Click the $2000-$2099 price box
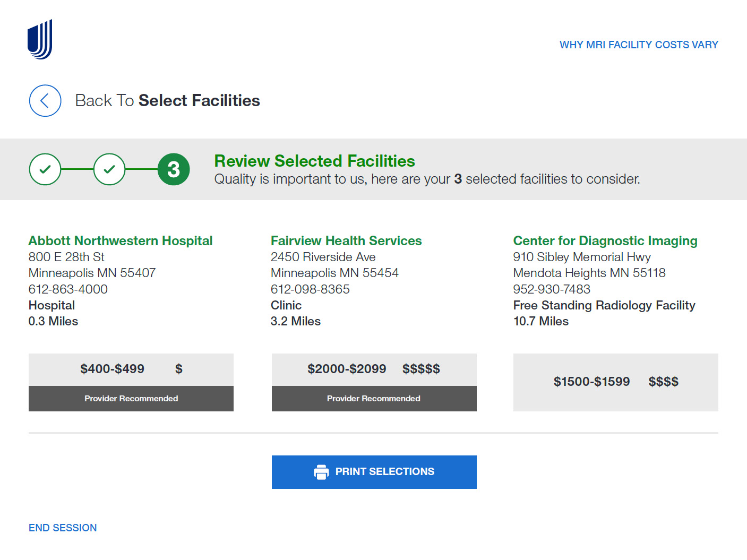The image size is (747, 560). (x=374, y=369)
